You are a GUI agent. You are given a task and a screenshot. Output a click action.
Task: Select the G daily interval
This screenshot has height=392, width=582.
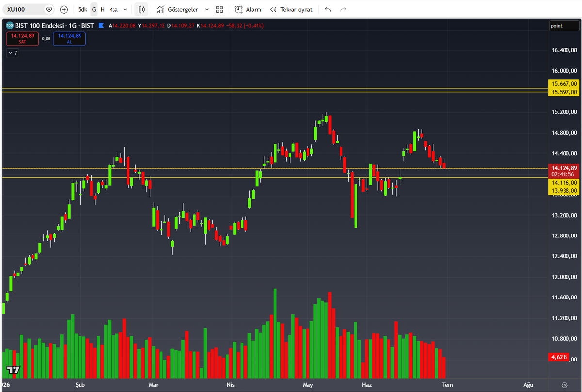coord(94,9)
